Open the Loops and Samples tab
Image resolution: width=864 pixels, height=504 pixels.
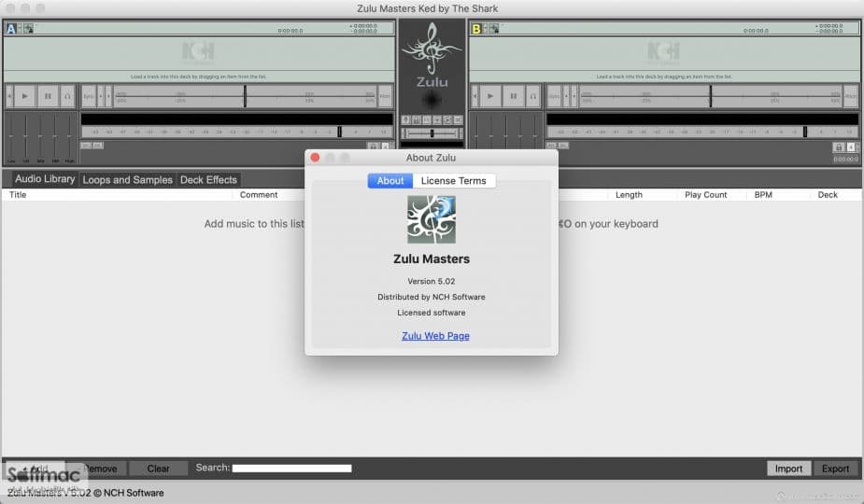click(x=127, y=179)
